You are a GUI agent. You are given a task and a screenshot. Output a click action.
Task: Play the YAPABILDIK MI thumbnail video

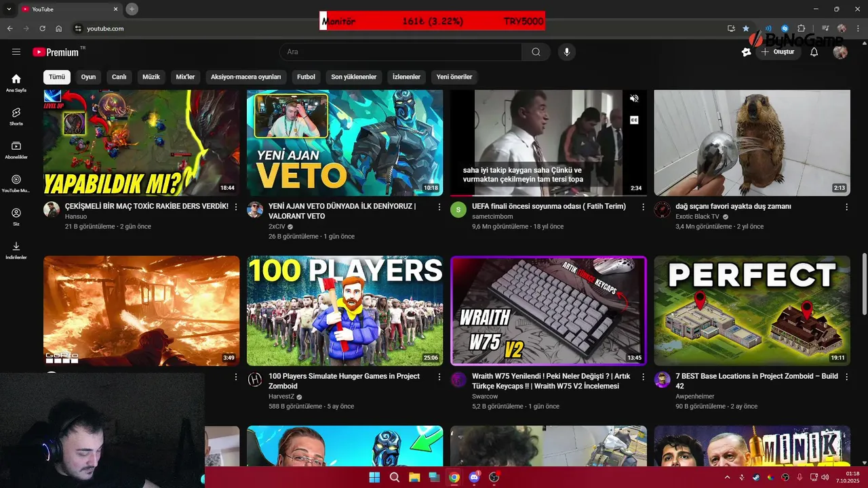[x=141, y=143]
